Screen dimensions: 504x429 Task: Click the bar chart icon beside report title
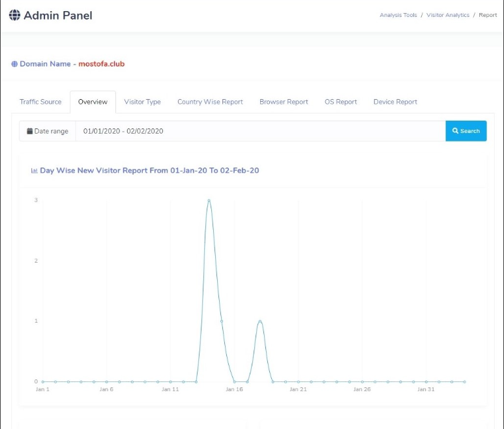(x=34, y=170)
